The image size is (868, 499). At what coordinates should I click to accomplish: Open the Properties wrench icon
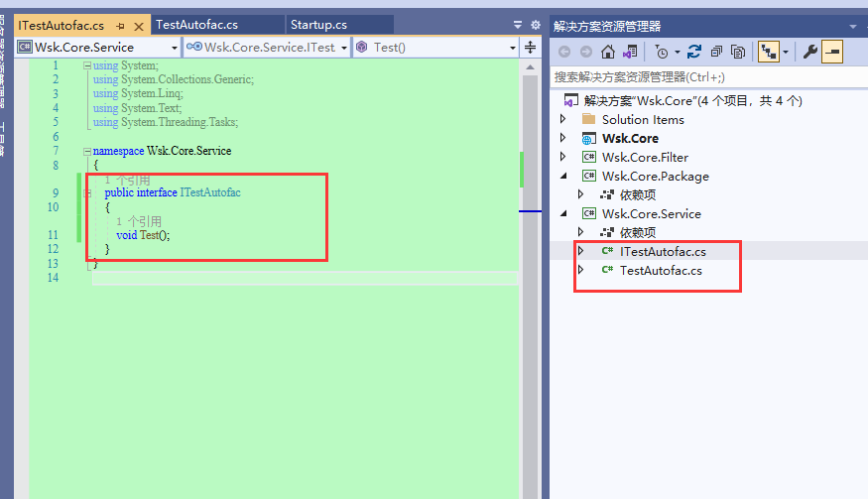810,52
